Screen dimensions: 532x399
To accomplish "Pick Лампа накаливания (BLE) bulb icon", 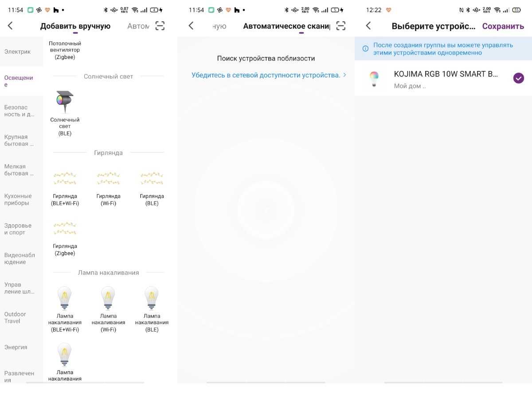I will click(152, 298).
